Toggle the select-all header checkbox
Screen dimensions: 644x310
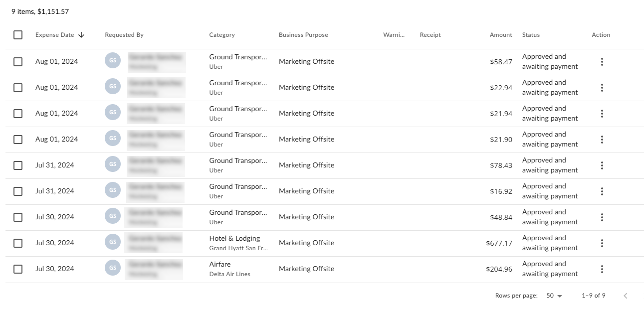(18, 35)
